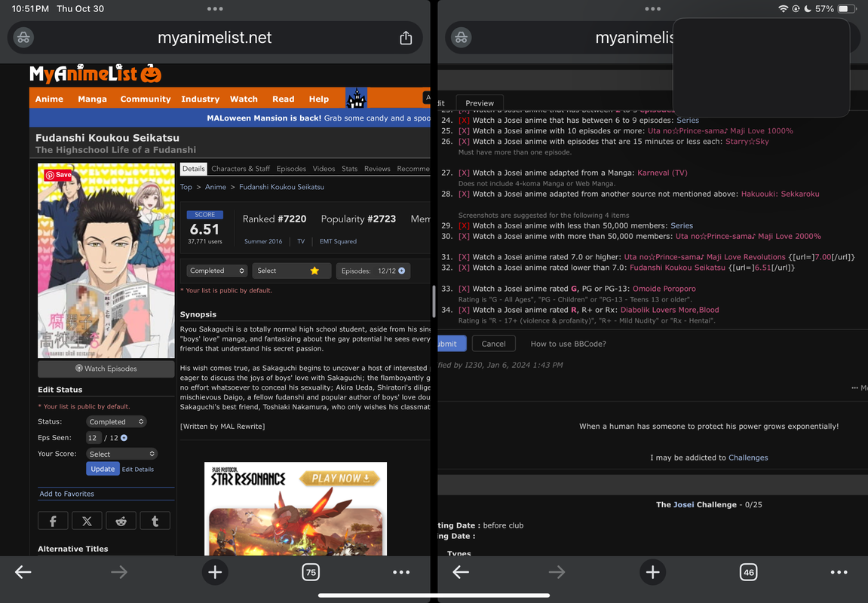Click the plus icon next to Eps Seen
Viewport: 868px width, 603px height.
tap(124, 438)
